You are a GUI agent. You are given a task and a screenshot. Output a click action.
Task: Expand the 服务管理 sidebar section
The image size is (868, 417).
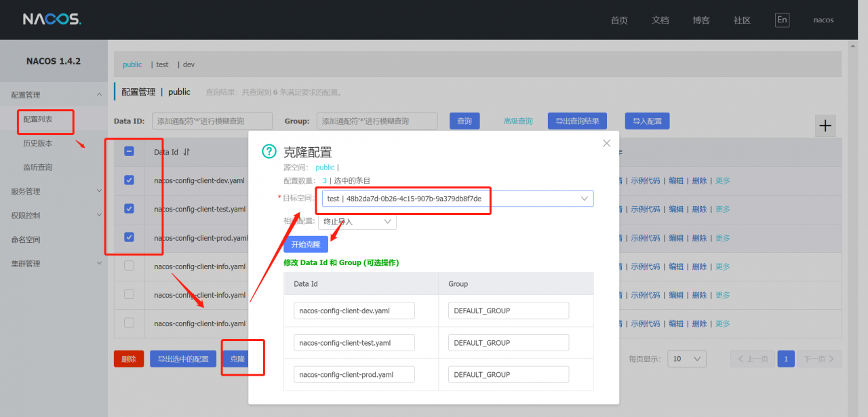pos(54,191)
